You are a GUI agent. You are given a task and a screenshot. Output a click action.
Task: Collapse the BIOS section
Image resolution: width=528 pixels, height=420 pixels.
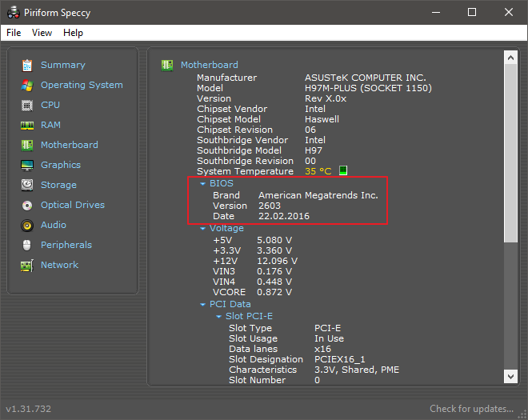coord(202,184)
